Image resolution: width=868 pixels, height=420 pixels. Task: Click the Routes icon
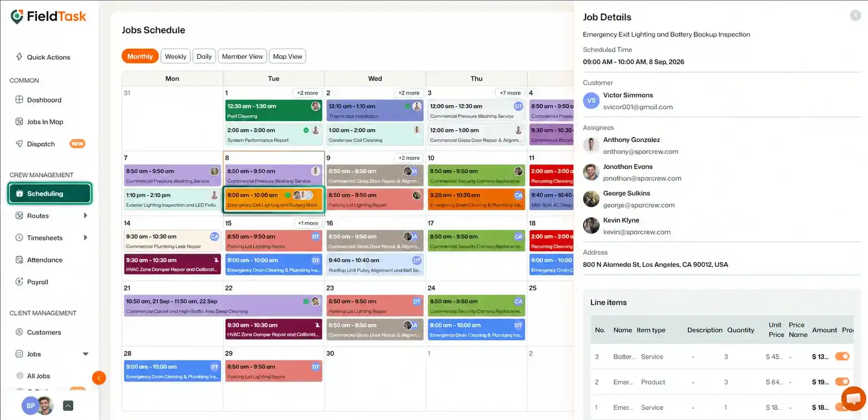(19, 215)
